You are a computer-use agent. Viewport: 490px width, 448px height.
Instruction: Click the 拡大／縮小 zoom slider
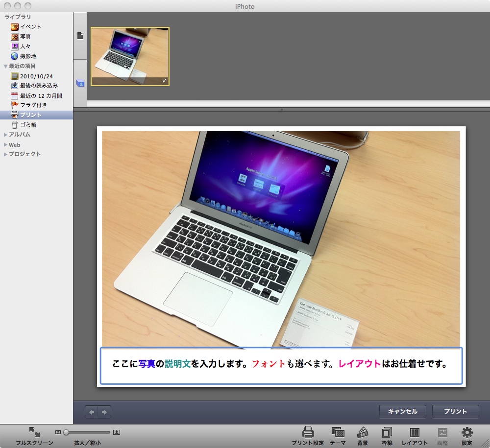click(x=88, y=432)
